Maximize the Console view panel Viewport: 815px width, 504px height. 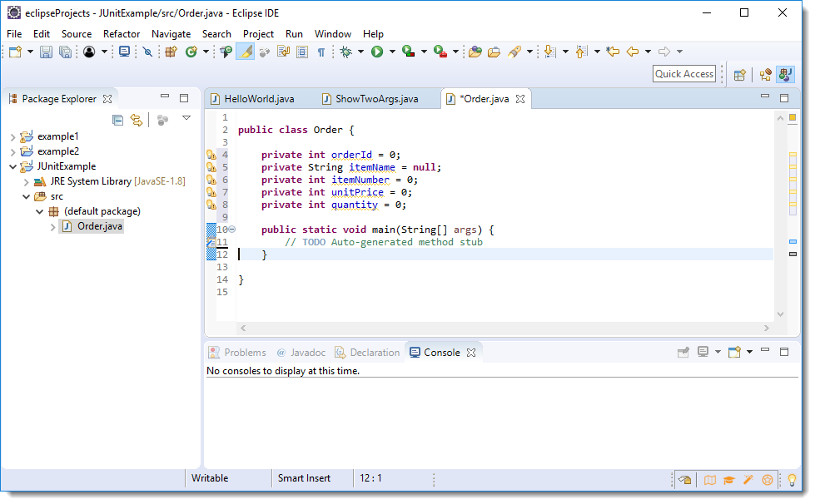(784, 352)
